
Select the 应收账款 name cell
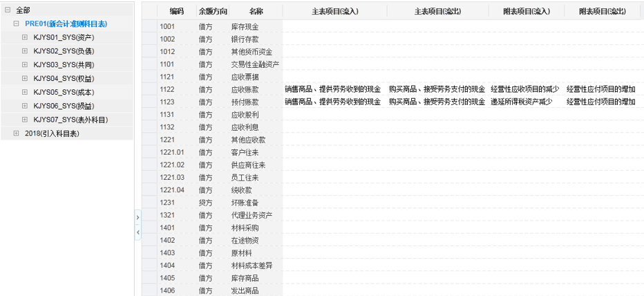256,89
